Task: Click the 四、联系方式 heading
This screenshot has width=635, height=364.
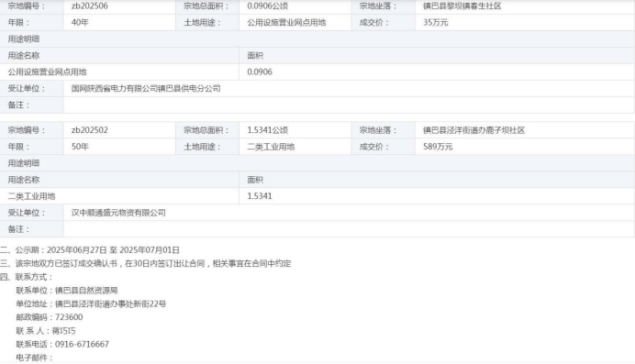Action: click(x=27, y=277)
